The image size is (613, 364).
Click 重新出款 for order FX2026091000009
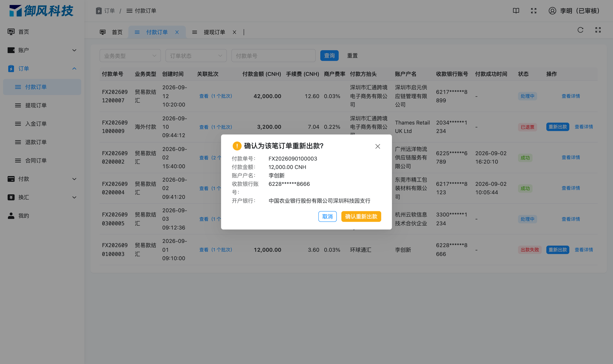pos(558,127)
